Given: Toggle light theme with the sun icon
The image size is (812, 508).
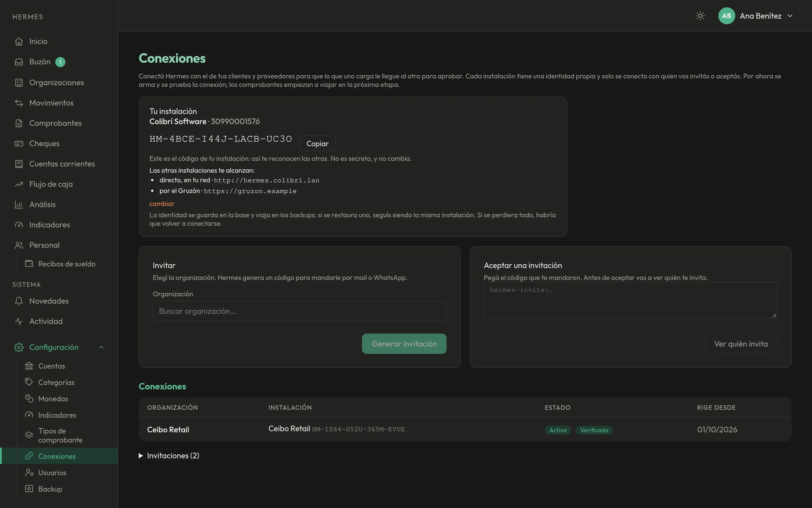Looking at the screenshot, I should (x=700, y=16).
